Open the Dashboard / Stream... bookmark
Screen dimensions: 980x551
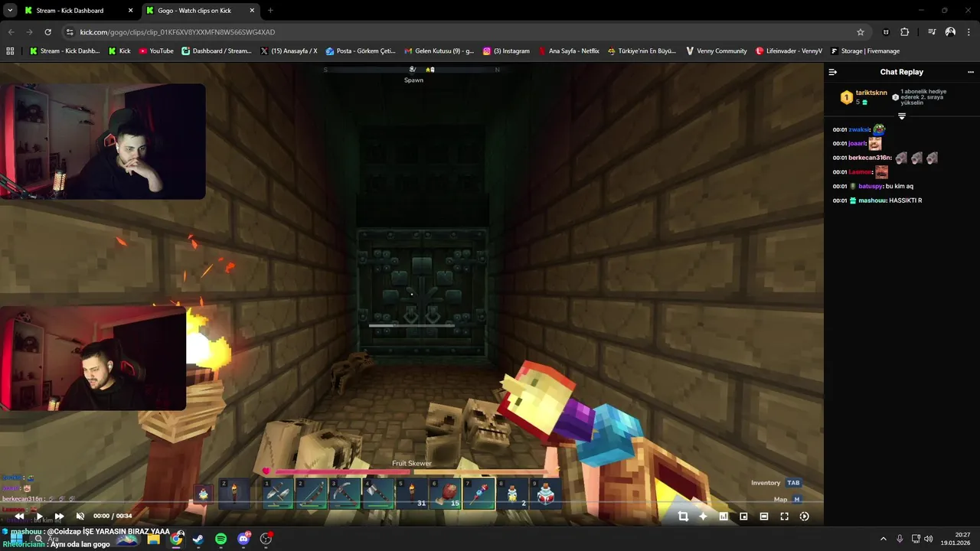(x=217, y=51)
